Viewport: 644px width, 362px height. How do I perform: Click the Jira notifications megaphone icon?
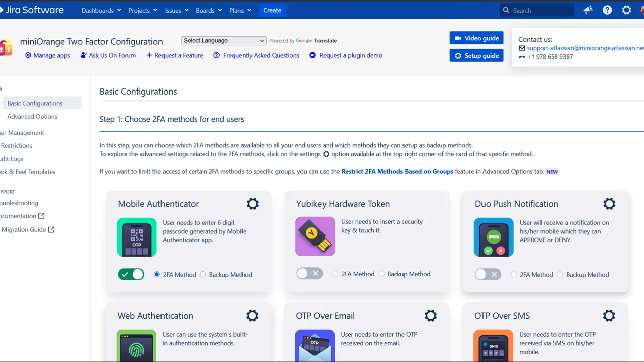click(x=588, y=10)
